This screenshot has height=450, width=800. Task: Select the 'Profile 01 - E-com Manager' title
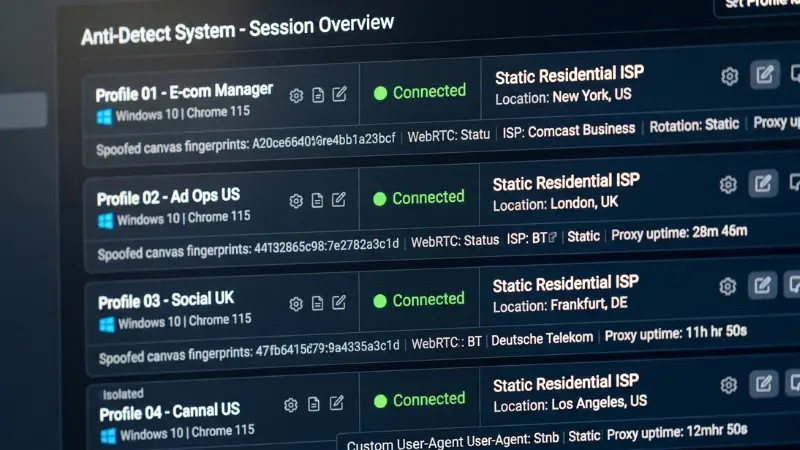184,92
